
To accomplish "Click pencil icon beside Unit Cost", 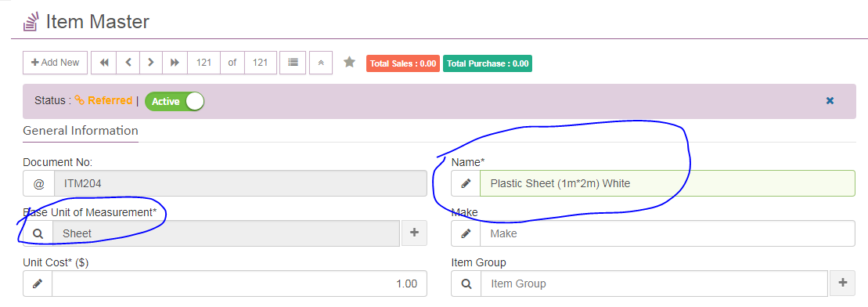I will pyautogui.click(x=38, y=284).
